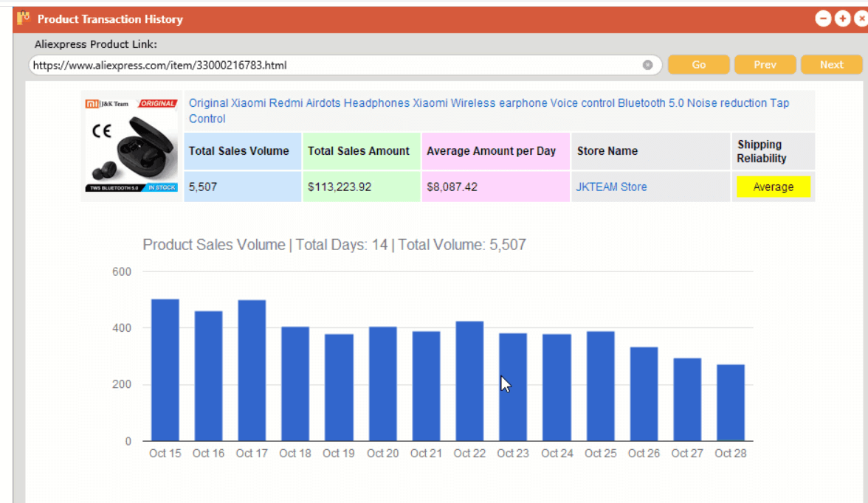
Task: Click the Total Sales Volume header cell
Action: pyautogui.click(x=242, y=151)
